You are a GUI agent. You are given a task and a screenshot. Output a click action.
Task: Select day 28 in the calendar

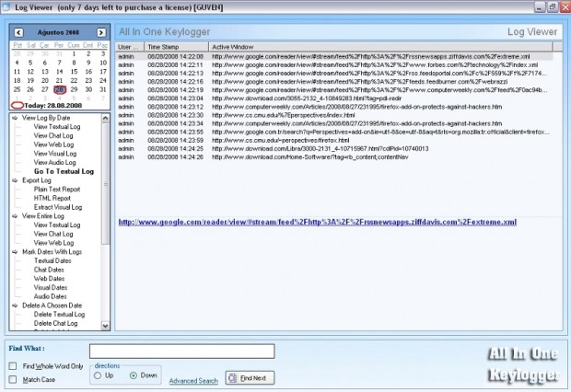point(60,89)
